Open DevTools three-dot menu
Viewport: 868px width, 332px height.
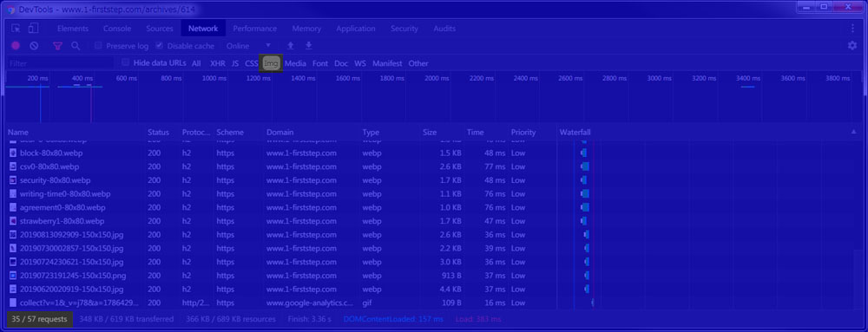(852, 29)
